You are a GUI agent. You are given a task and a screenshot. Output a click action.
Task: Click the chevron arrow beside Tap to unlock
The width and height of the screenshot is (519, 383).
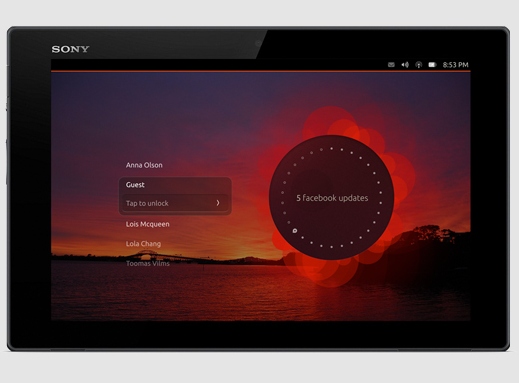(x=218, y=203)
